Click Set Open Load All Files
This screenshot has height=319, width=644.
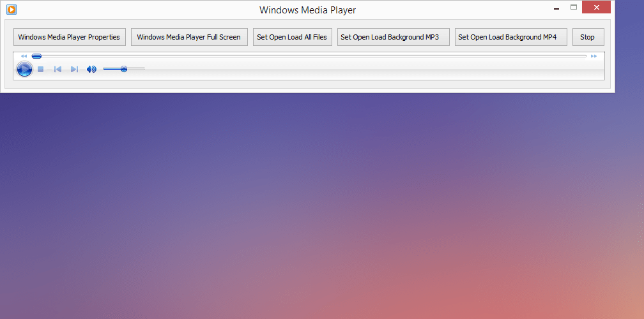[293, 37]
